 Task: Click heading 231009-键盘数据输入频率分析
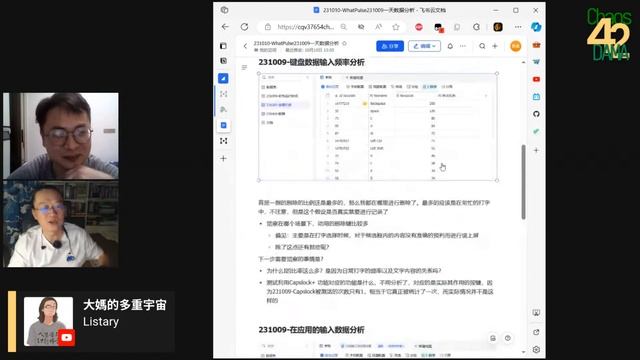[x=311, y=62]
